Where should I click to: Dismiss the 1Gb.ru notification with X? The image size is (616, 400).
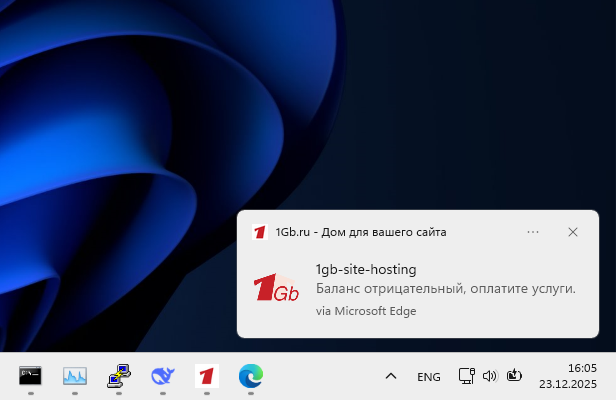[x=573, y=232]
